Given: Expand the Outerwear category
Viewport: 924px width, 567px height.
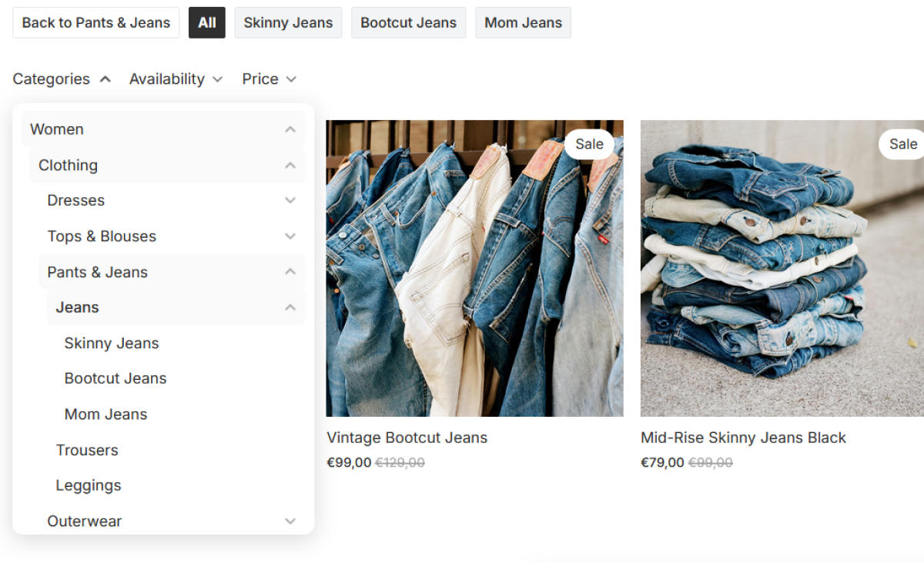Looking at the screenshot, I should point(290,521).
